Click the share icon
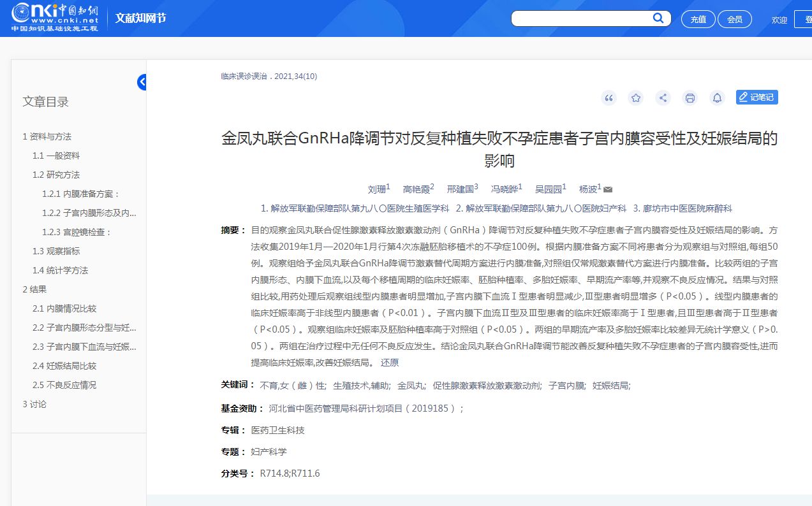 pyautogui.click(x=663, y=98)
